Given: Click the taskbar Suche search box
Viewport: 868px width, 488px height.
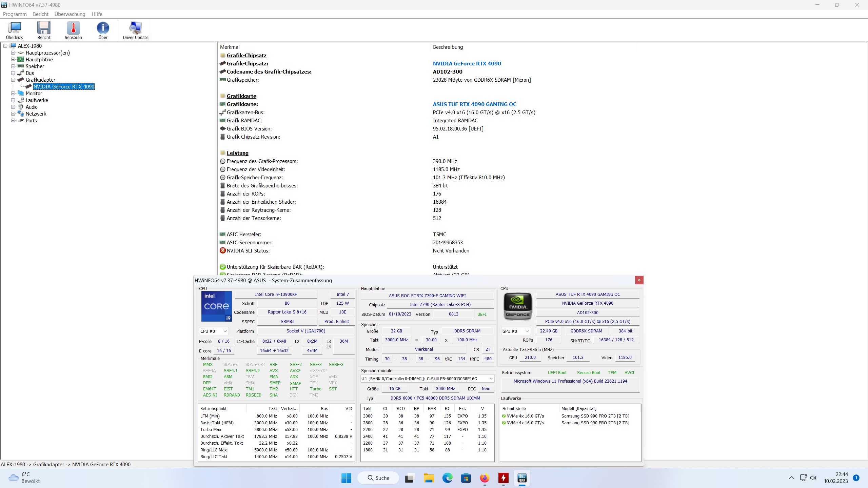Looking at the screenshot, I should 378,478.
